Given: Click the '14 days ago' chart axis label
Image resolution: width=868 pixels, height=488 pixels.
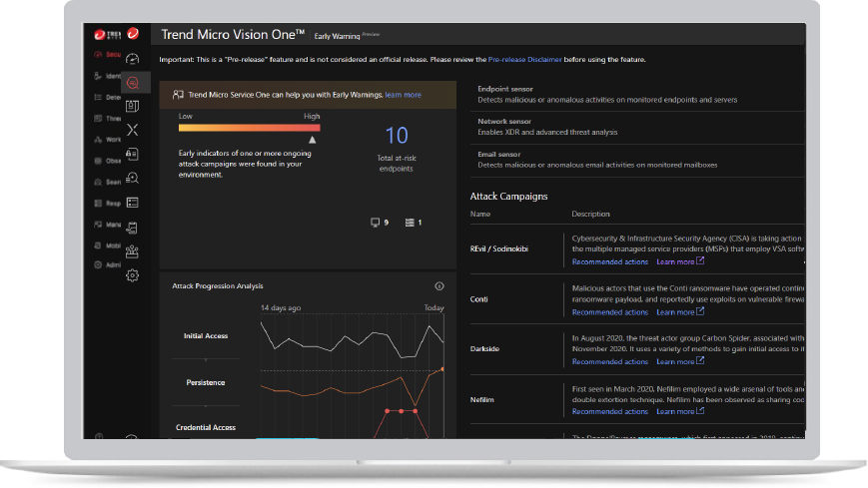Looking at the screenshot, I should (x=281, y=308).
